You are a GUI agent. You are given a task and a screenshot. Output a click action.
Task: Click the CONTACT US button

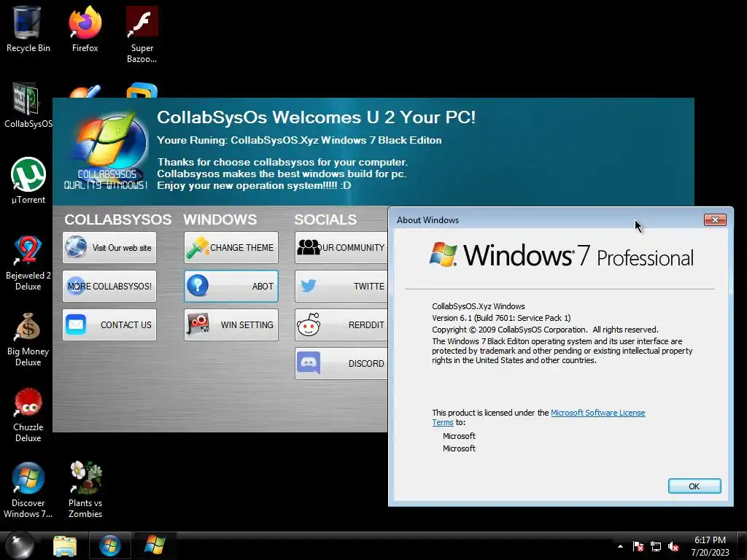[109, 324]
